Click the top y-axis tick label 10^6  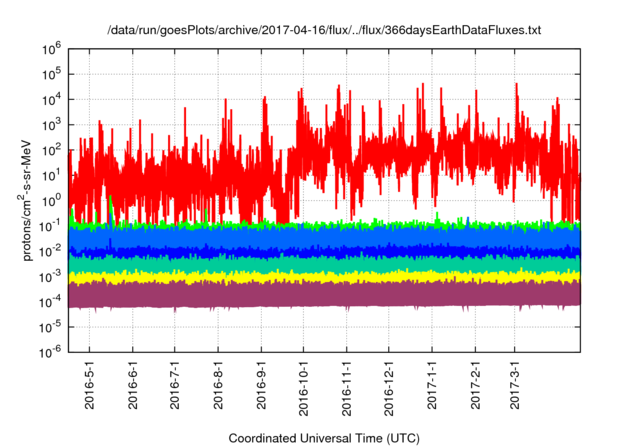click(x=52, y=48)
